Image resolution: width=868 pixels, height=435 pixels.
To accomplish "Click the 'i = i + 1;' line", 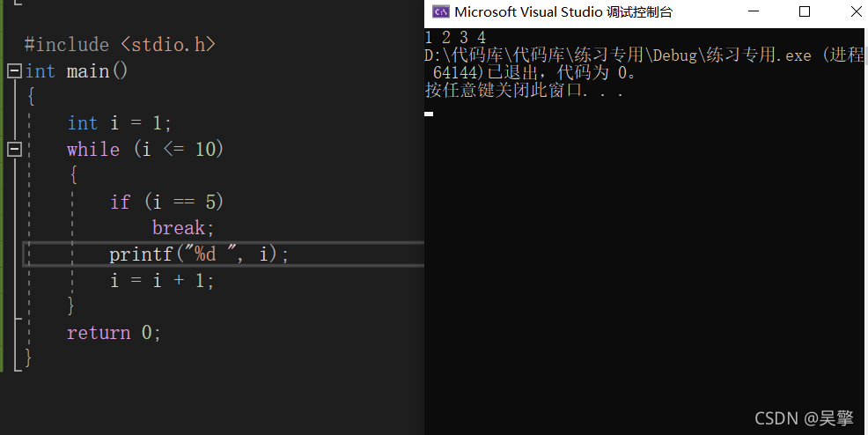I will click(x=162, y=281).
